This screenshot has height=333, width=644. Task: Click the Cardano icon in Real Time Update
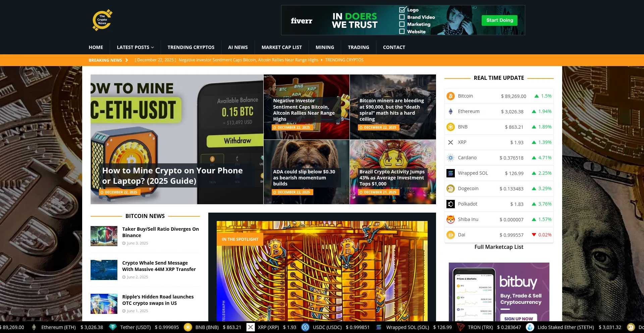coord(450,158)
